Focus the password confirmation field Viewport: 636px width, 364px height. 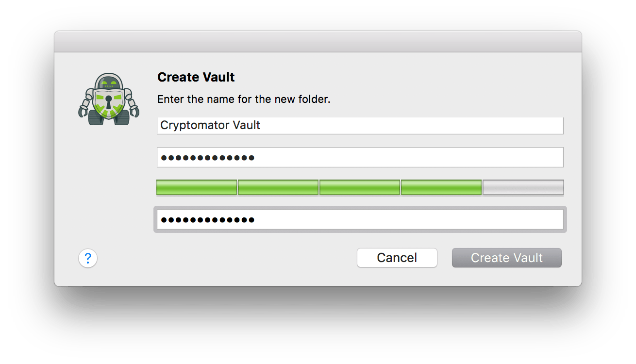pyautogui.click(x=359, y=219)
